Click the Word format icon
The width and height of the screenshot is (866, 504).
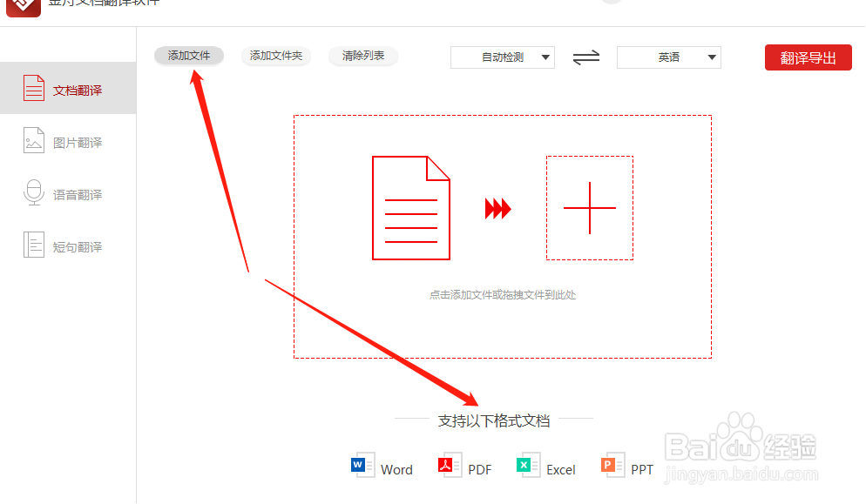(x=362, y=466)
